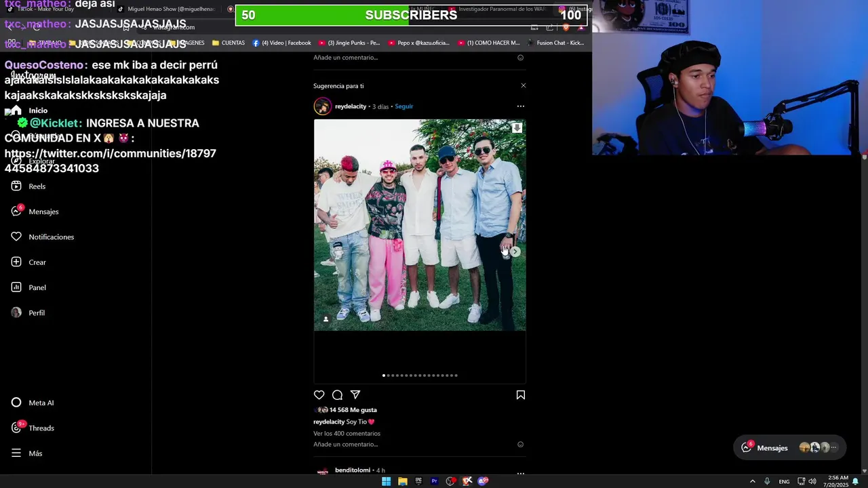Follow reydelacity with Seguir link
Image resolution: width=868 pixels, height=488 pixels.
tap(404, 106)
